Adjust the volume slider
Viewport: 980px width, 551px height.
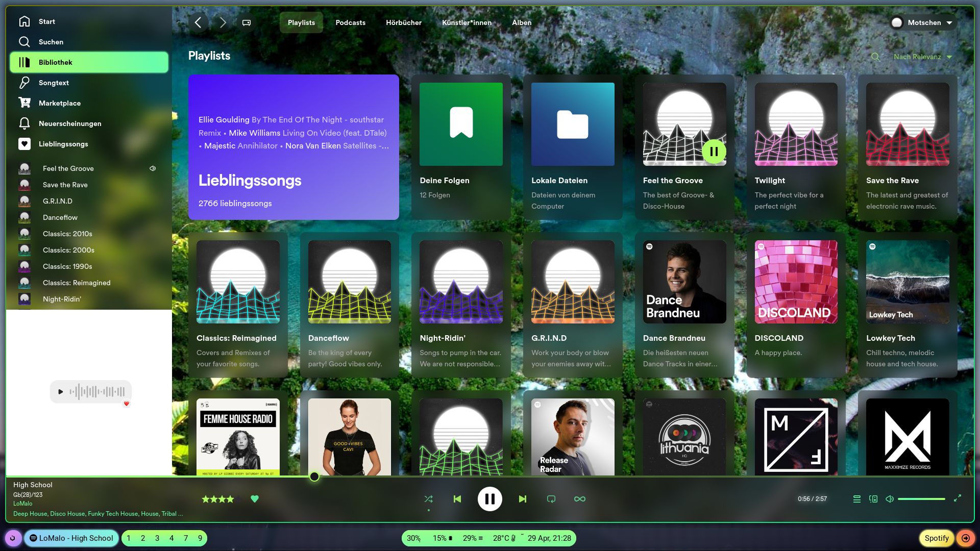(x=921, y=499)
